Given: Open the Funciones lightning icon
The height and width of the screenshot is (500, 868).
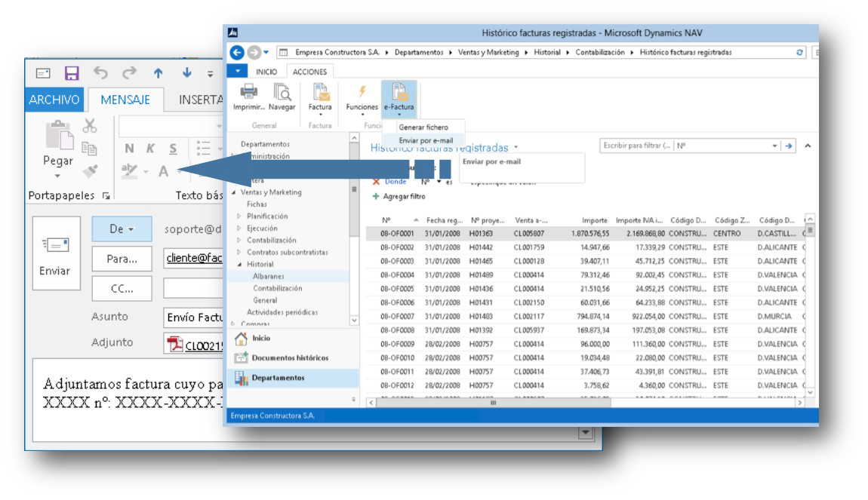Looking at the screenshot, I should 362,92.
